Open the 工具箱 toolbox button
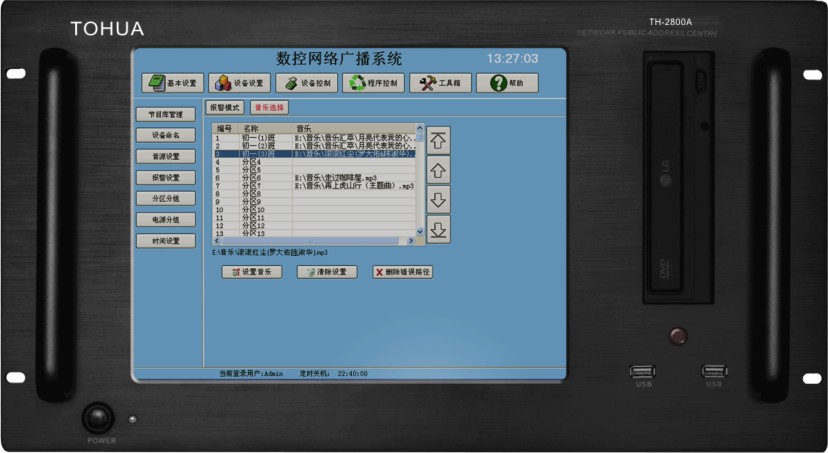 coord(440,83)
